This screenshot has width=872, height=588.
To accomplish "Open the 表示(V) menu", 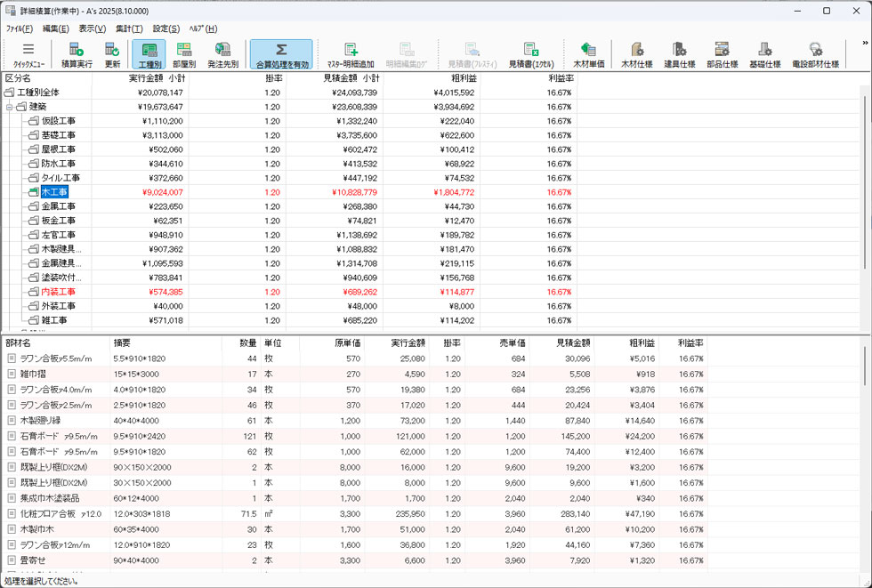I will tap(93, 28).
